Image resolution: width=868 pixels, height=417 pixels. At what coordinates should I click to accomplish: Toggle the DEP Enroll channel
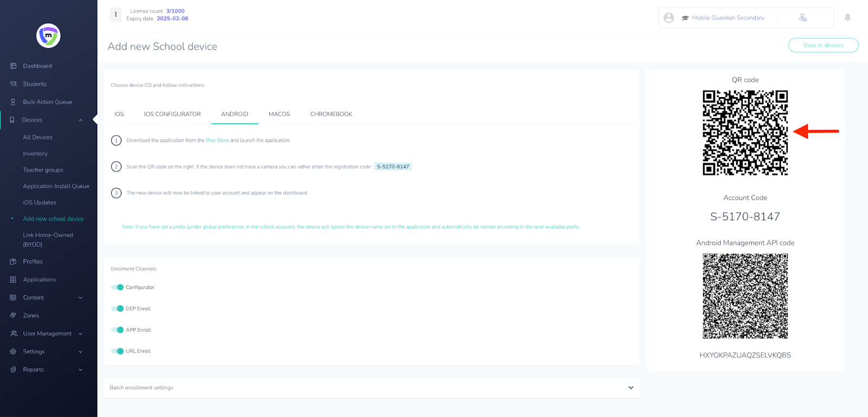[x=117, y=309]
